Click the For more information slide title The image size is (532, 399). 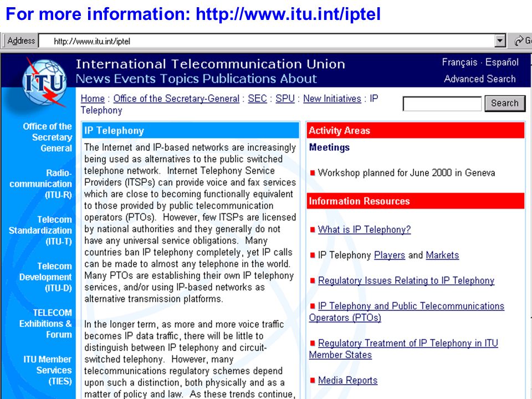193,14
